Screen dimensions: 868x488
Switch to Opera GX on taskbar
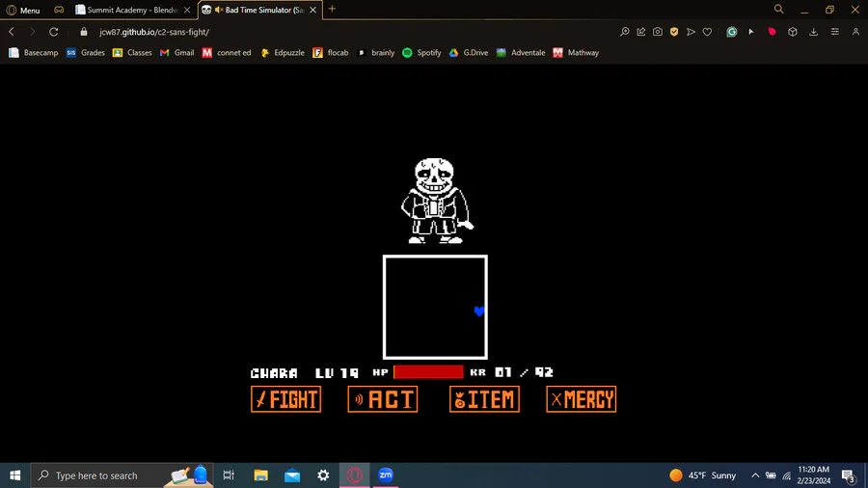354,475
